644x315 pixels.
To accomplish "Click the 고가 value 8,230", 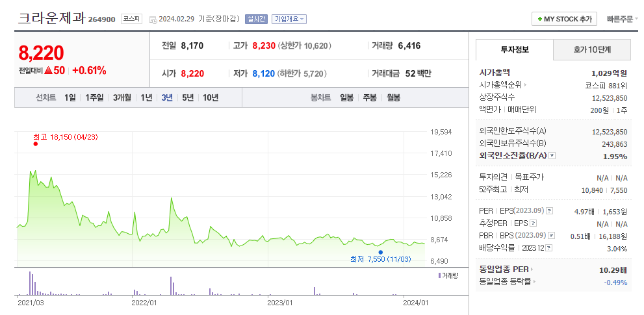I will coord(264,45).
